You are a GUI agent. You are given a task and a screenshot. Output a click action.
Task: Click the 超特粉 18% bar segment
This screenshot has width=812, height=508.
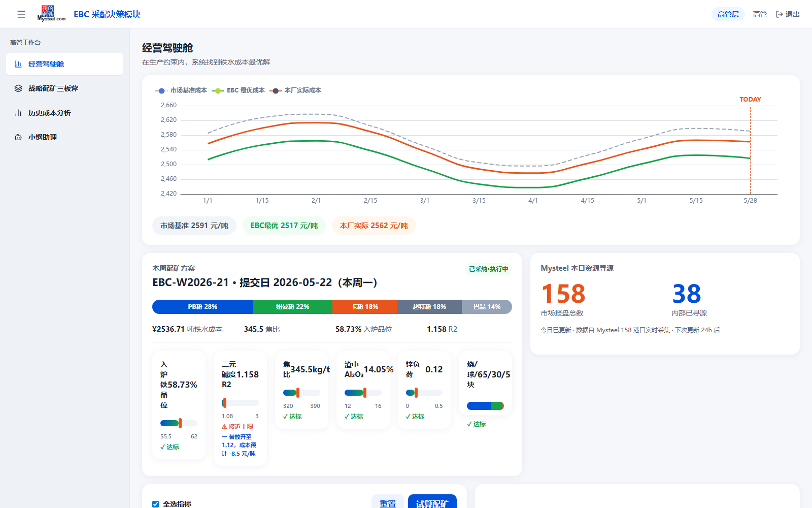pos(429,307)
